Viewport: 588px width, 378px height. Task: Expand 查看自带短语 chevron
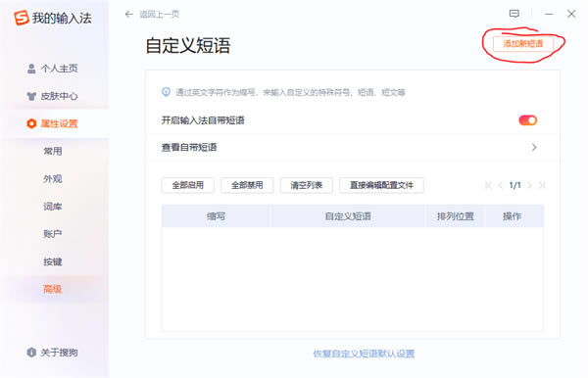click(534, 147)
